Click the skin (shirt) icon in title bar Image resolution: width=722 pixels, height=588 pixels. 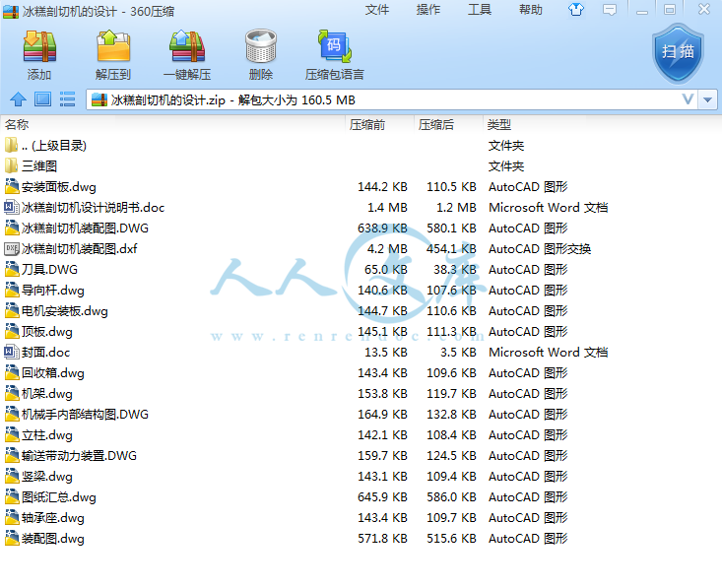(x=575, y=10)
